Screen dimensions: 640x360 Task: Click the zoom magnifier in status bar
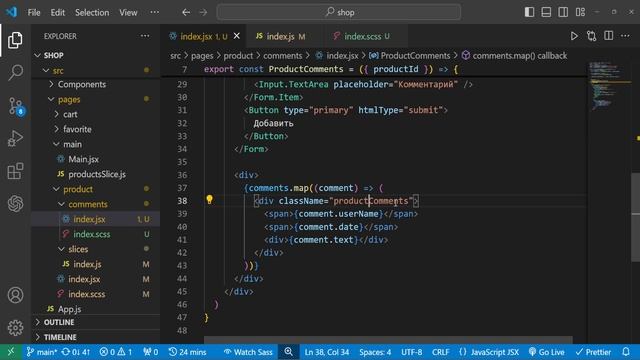pos(289,352)
